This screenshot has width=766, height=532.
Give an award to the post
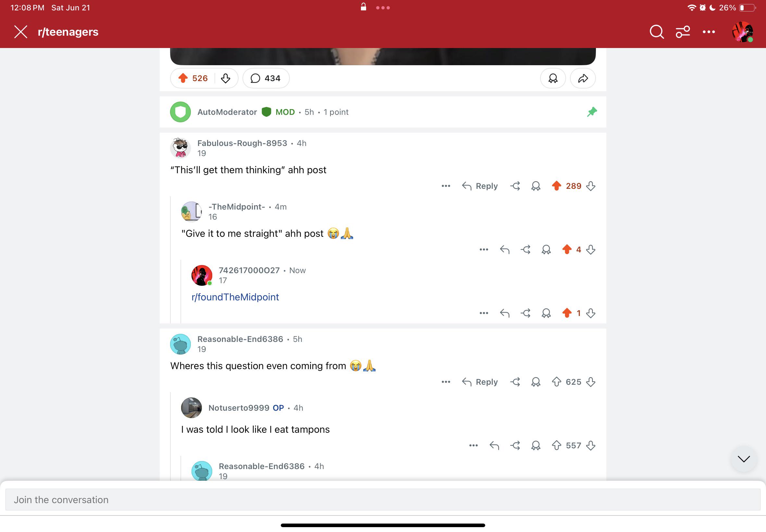552,78
